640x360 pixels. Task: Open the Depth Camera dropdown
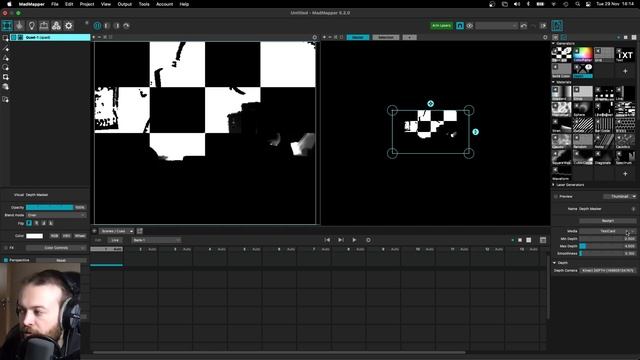pos(608,270)
